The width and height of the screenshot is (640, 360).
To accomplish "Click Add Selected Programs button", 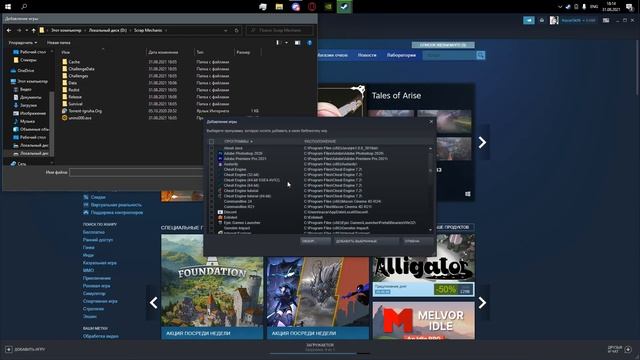I will click(x=366, y=241).
